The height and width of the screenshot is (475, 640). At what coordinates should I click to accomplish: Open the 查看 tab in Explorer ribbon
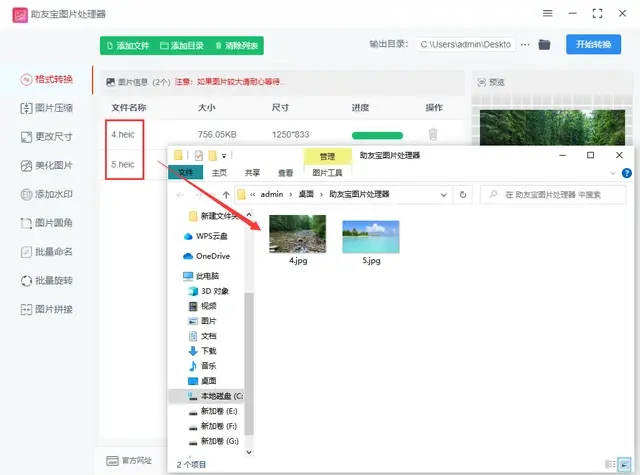[x=285, y=173]
